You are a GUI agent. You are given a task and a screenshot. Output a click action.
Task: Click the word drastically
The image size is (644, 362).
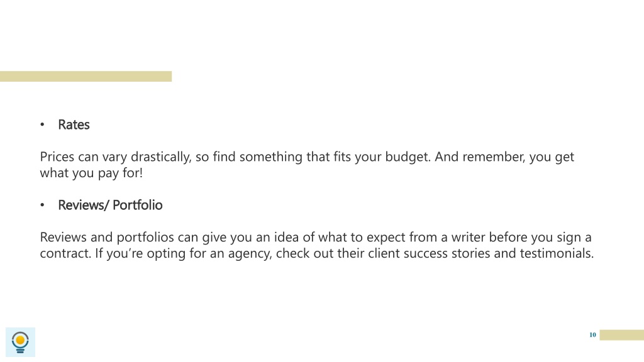point(161,157)
